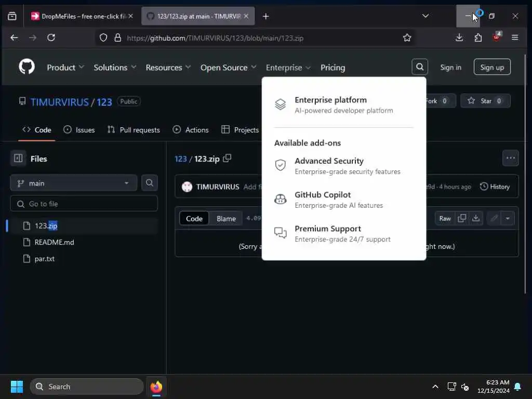Select Enterprise platform menu entry
This screenshot has height=399, width=532.
tap(344, 104)
